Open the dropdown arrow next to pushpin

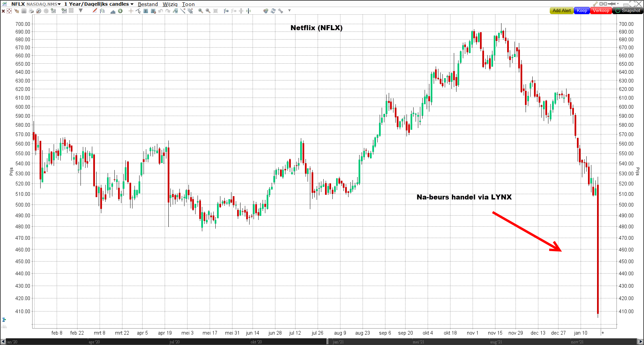pos(618,4)
